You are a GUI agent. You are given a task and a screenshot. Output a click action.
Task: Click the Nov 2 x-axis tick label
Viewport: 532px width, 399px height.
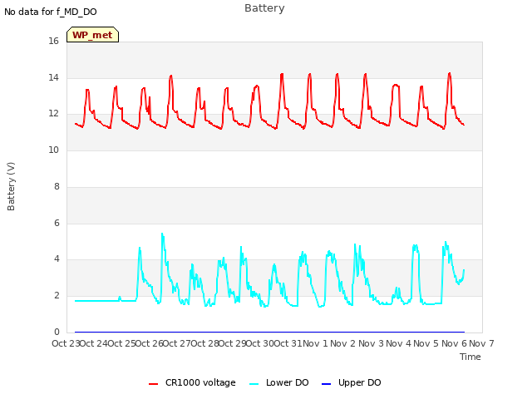coord(343,343)
